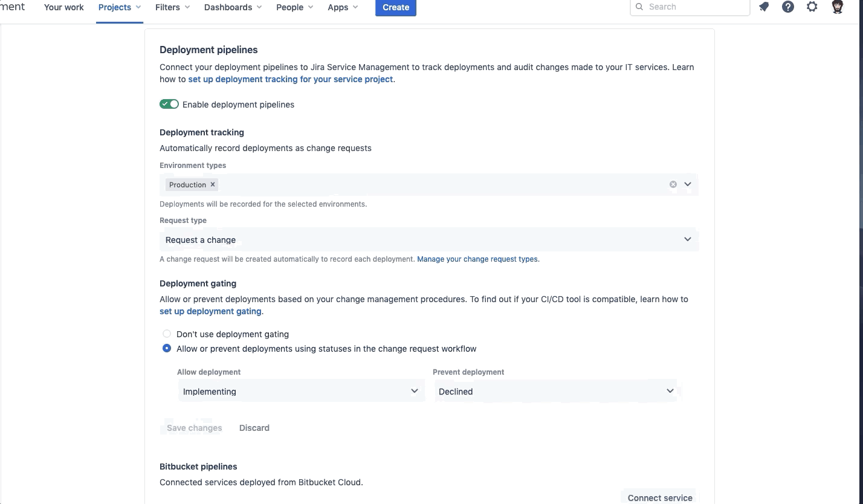Open the Projects menu
The height and width of the screenshot is (504, 863).
(119, 7)
